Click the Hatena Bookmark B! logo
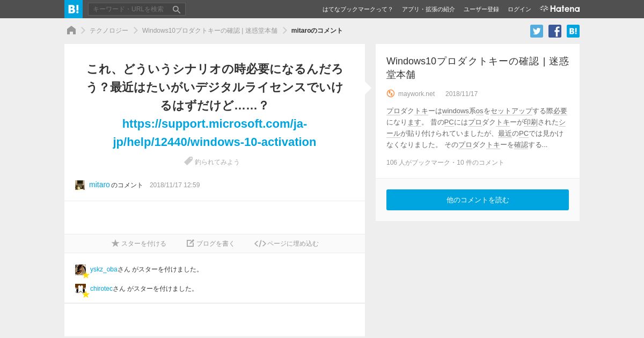This screenshot has height=338, width=644. (74, 9)
